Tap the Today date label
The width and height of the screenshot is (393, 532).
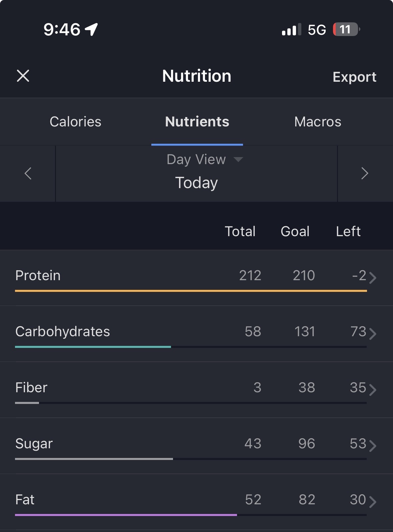[196, 183]
